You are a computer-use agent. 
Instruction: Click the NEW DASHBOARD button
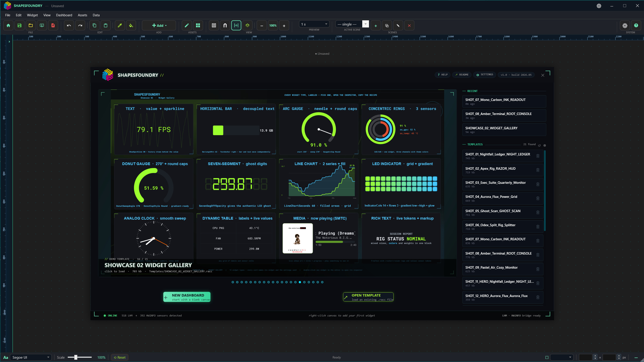(187, 297)
